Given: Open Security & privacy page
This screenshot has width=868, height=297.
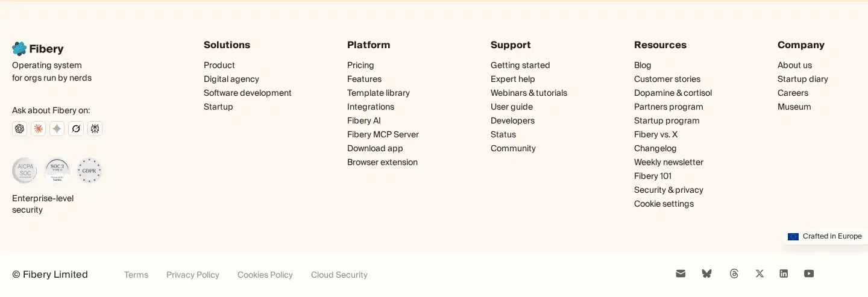Looking at the screenshot, I should (x=668, y=190).
